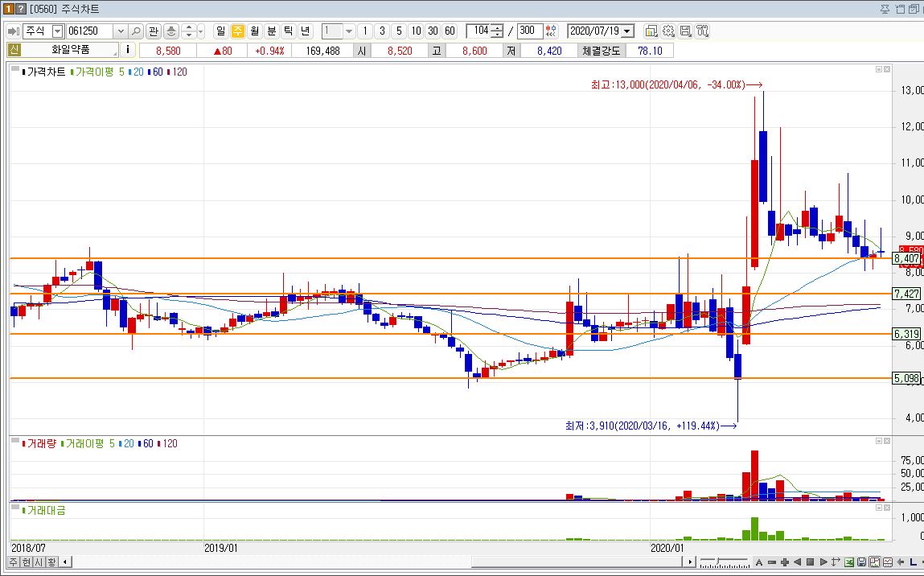Choose the 1 interval preset button
The height and width of the screenshot is (576, 924).
[365, 31]
